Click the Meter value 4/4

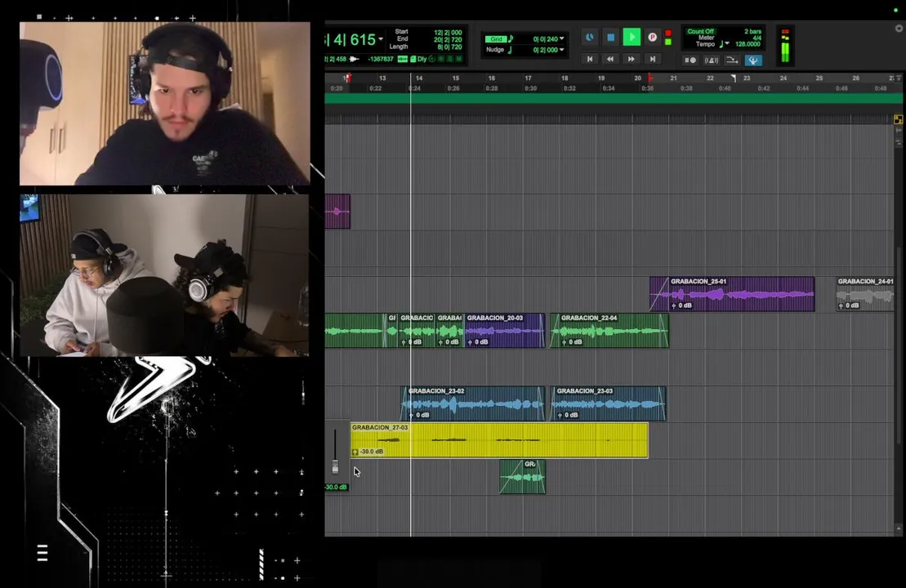pyautogui.click(x=756, y=38)
